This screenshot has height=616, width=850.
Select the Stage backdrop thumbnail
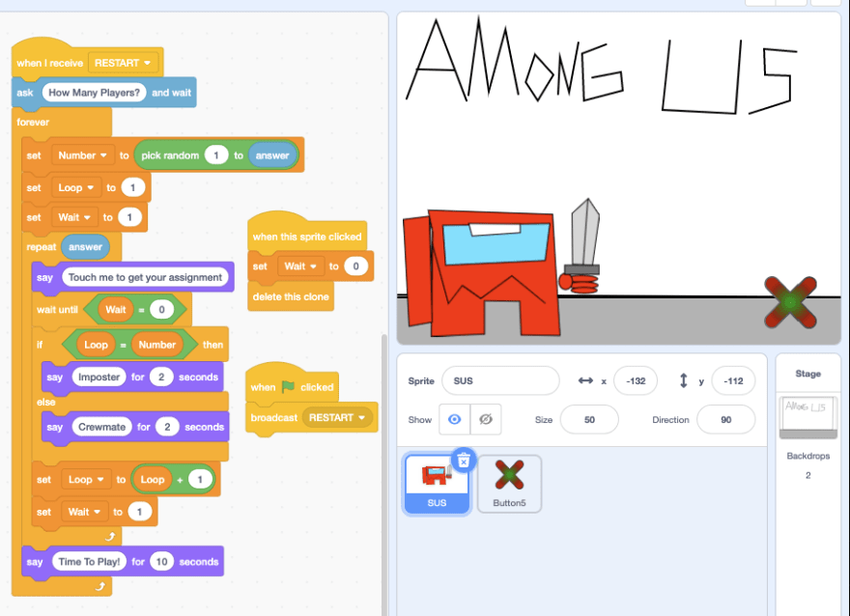(807, 418)
